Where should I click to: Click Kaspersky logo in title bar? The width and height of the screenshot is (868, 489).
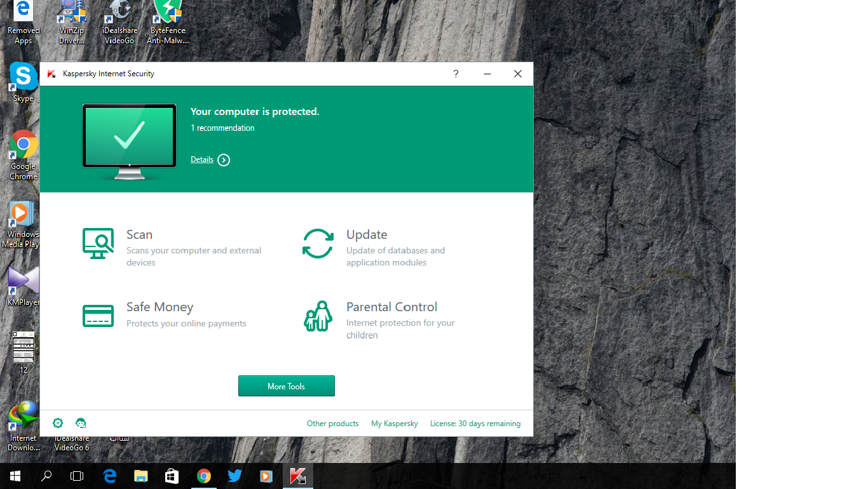point(51,74)
